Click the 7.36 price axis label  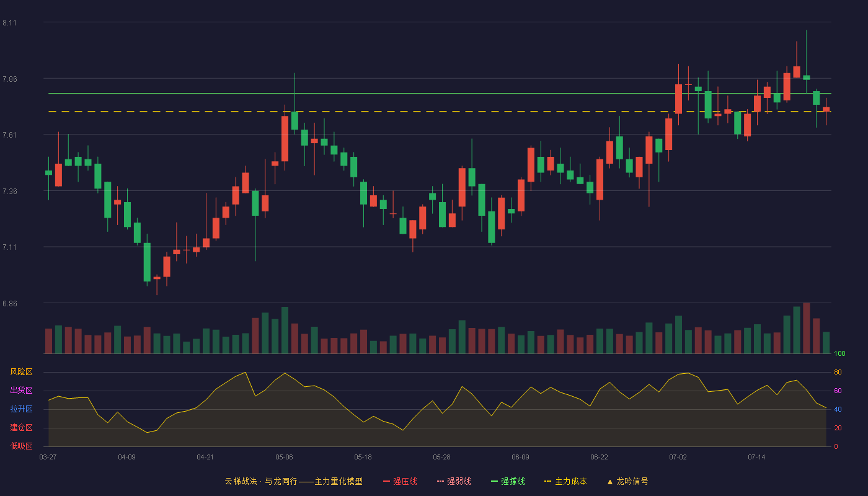(9, 192)
